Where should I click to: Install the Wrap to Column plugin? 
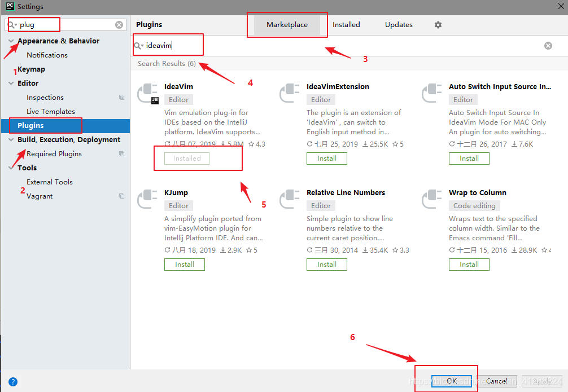click(x=469, y=265)
